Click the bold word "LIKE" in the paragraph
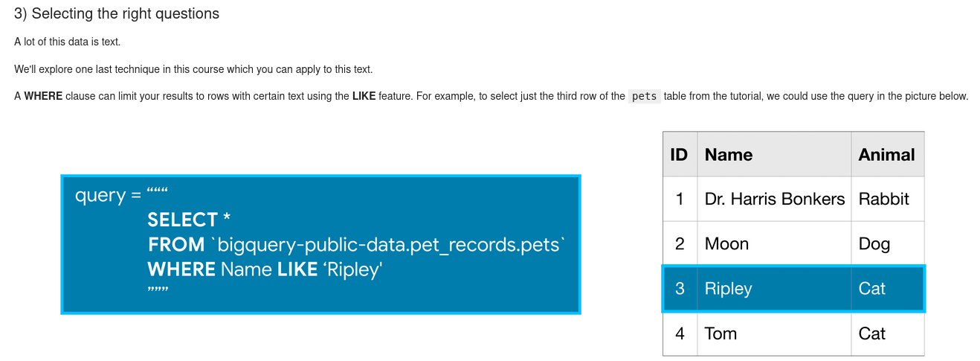 (x=364, y=96)
